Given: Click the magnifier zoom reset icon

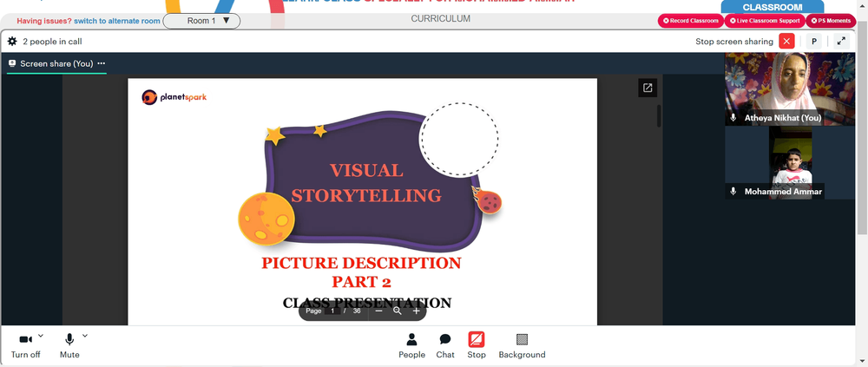Looking at the screenshot, I should pyautogui.click(x=397, y=311).
